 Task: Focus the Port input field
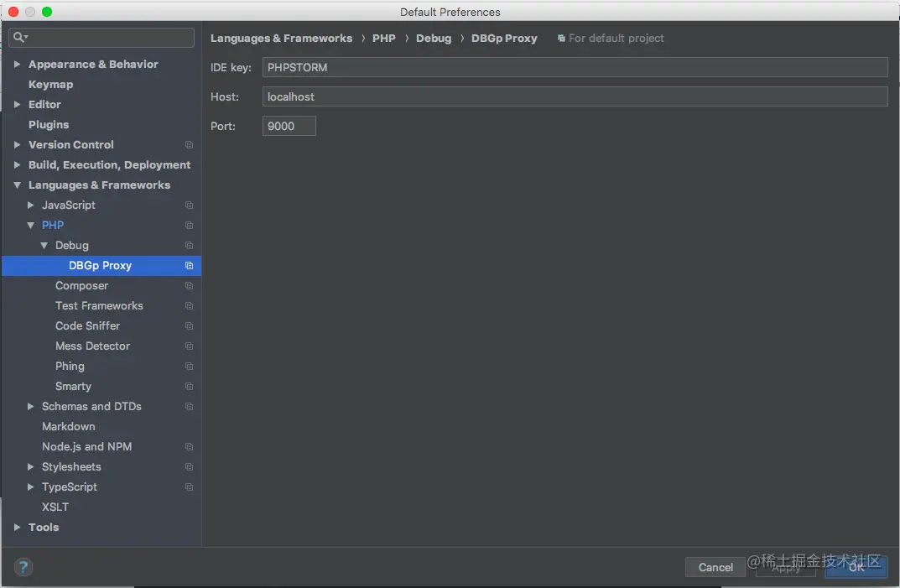click(289, 126)
